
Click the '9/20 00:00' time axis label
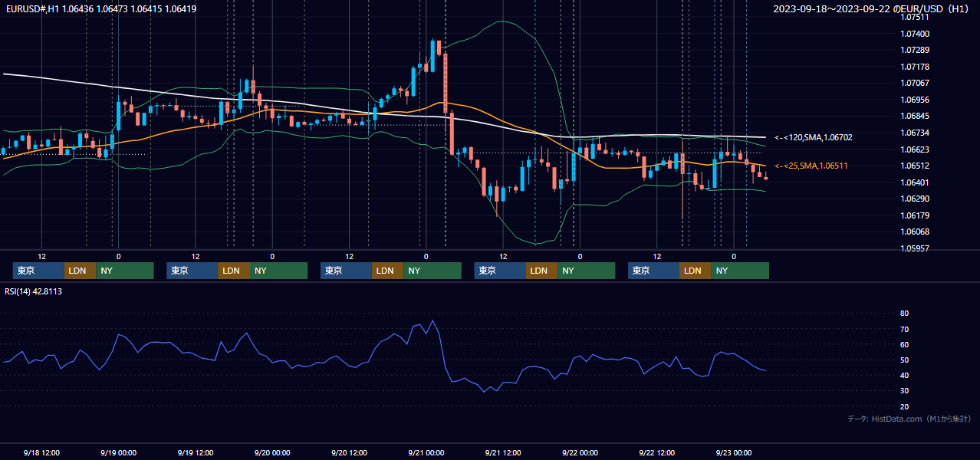(272, 452)
